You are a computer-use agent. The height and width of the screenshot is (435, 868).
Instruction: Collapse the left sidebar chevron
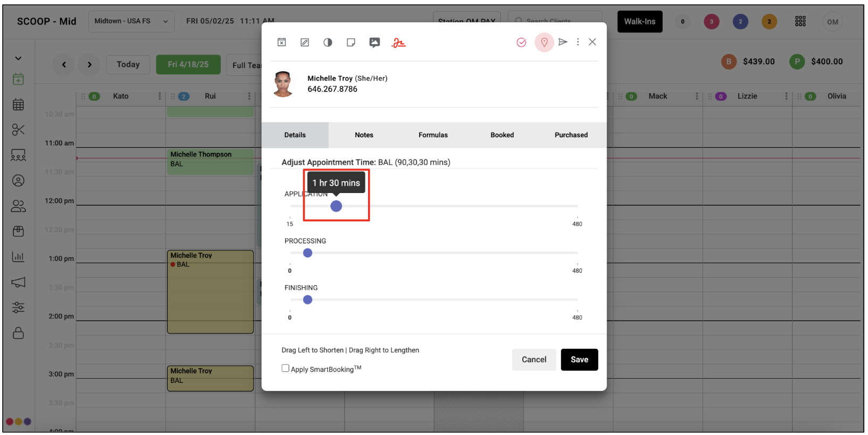18,58
